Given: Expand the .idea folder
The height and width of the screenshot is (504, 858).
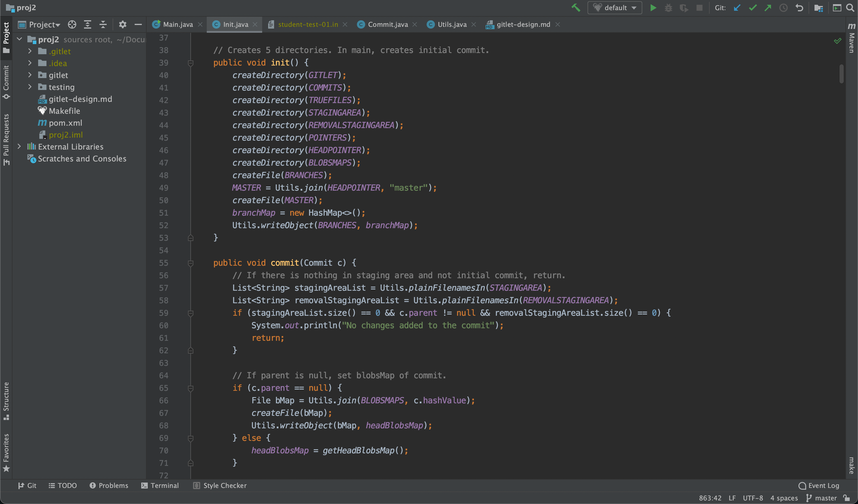Looking at the screenshot, I should 30,63.
